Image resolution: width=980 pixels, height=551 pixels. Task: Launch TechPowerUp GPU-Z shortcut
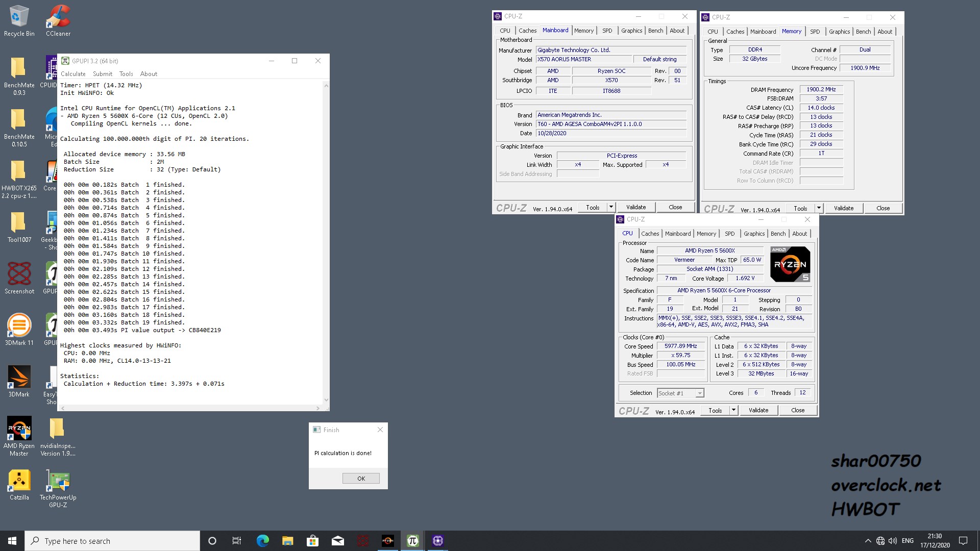click(x=58, y=489)
